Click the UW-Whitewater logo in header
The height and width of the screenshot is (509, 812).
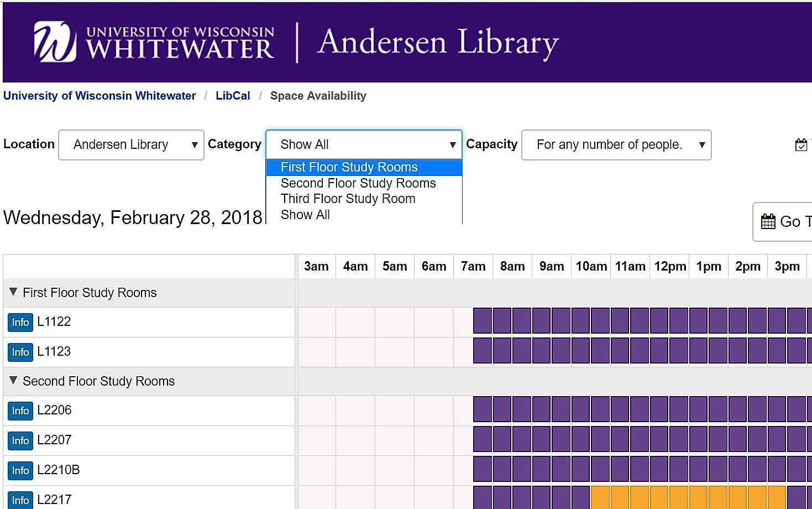point(154,42)
